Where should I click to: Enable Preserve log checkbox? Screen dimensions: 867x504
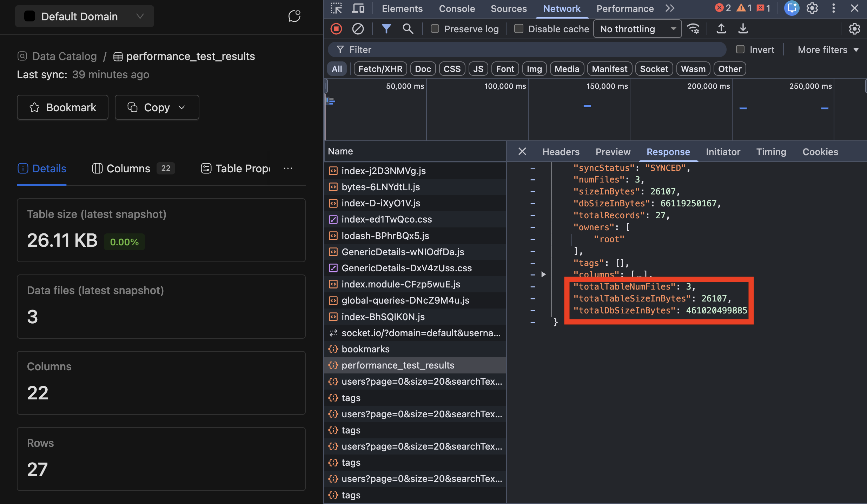tap(435, 29)
